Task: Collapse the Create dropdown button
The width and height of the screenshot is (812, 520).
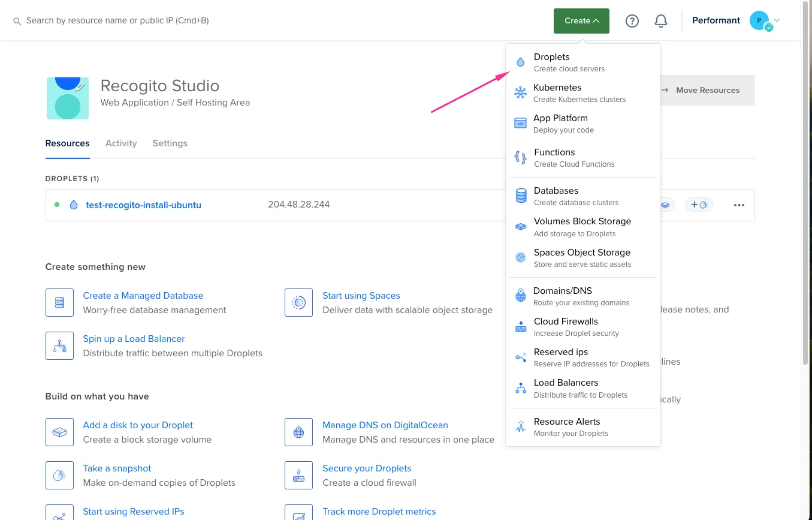Action: [581, 21]
